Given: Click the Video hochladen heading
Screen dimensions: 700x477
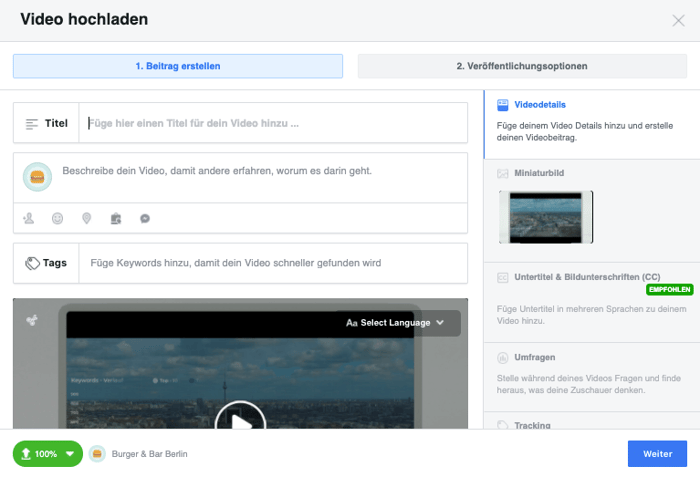Looking at the screenshot, I should point(84,20).
